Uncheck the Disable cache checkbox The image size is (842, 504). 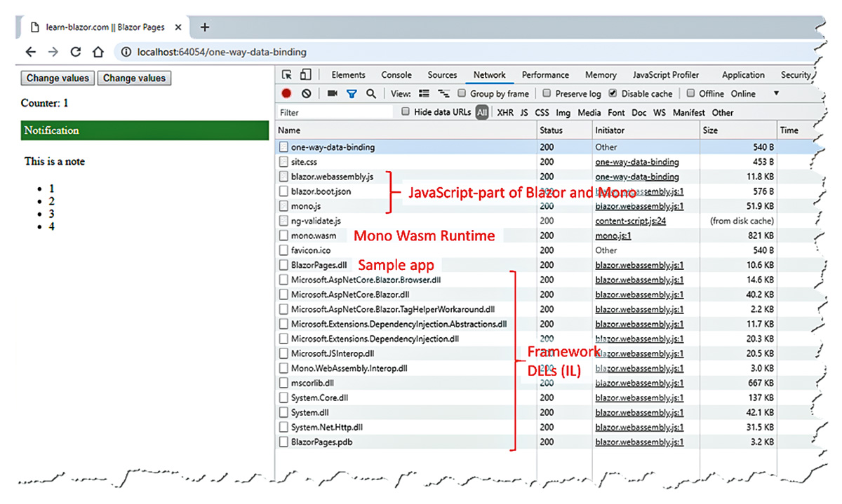tap(613, 93)
